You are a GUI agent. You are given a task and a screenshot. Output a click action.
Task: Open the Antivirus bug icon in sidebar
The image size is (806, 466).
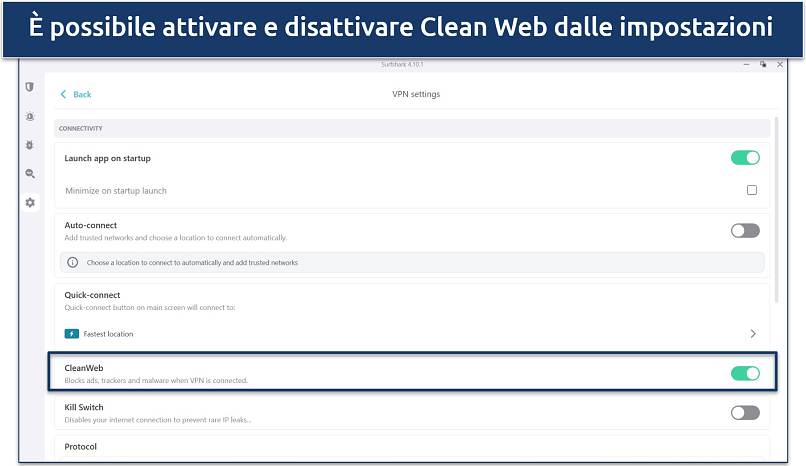point(30,145)
